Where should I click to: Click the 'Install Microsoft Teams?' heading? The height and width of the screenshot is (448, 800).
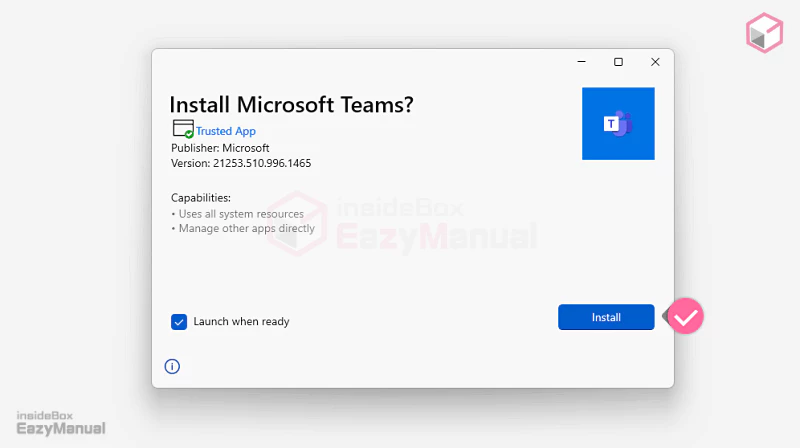point(291,105)
